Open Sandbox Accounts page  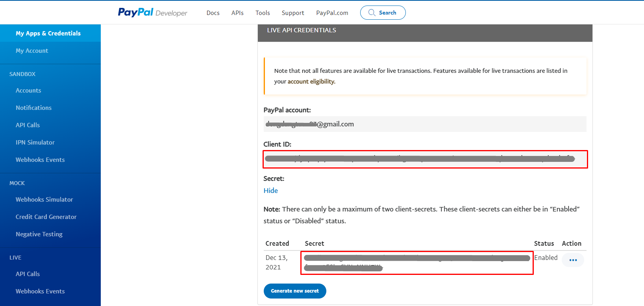pyautogui.click(x=28, y=90)
